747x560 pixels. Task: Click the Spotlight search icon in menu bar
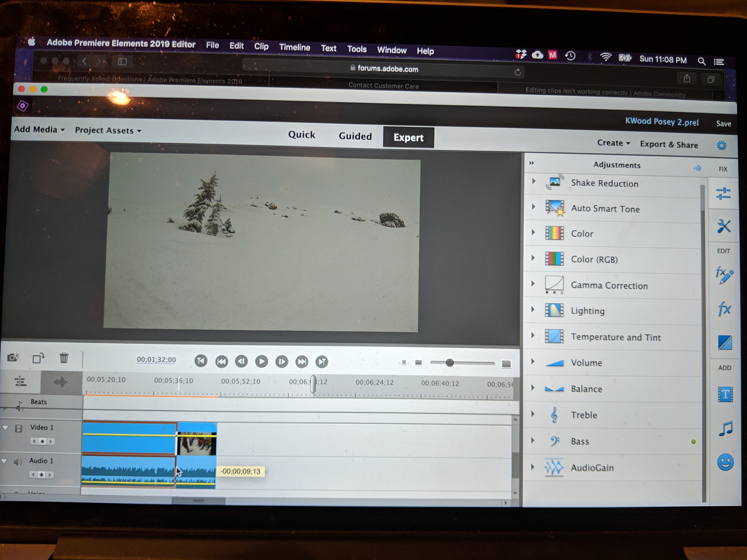click(701, 61)
